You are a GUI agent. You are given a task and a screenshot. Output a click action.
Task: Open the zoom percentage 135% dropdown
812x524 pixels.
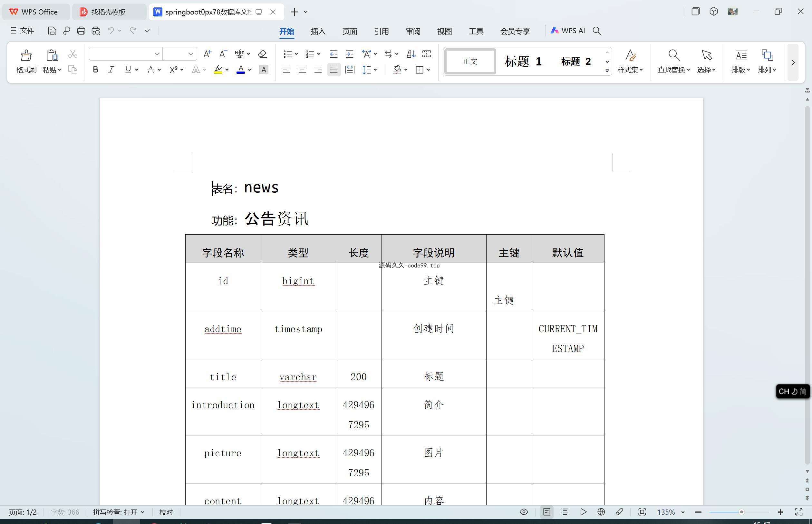point(683,512)
